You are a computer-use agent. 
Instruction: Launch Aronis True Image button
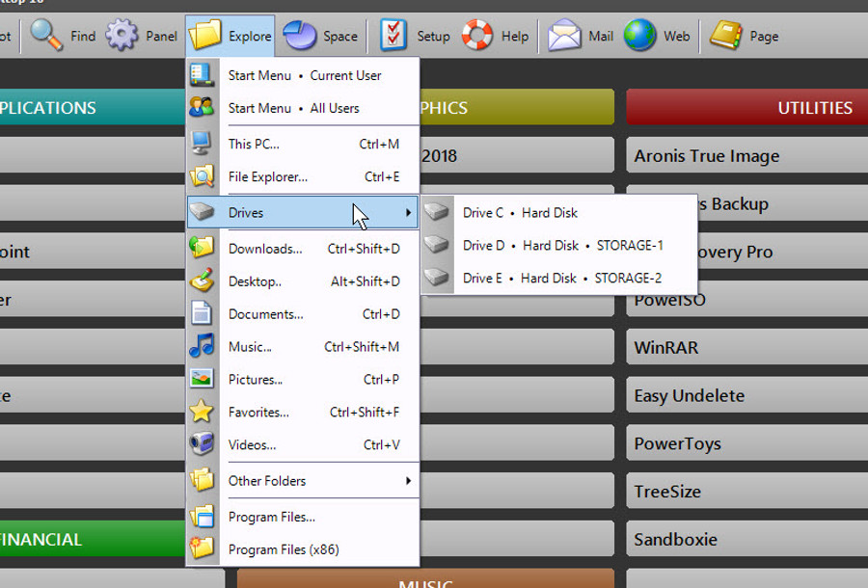(x=746, y=156)
